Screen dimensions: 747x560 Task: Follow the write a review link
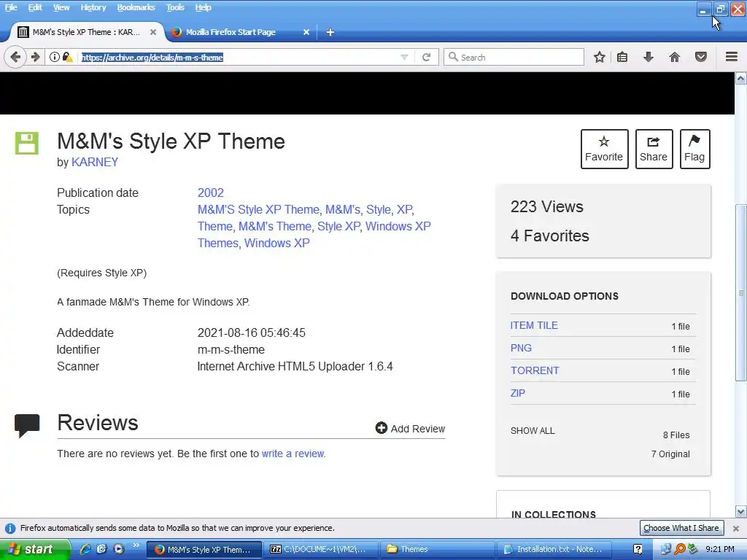point(293,454)
